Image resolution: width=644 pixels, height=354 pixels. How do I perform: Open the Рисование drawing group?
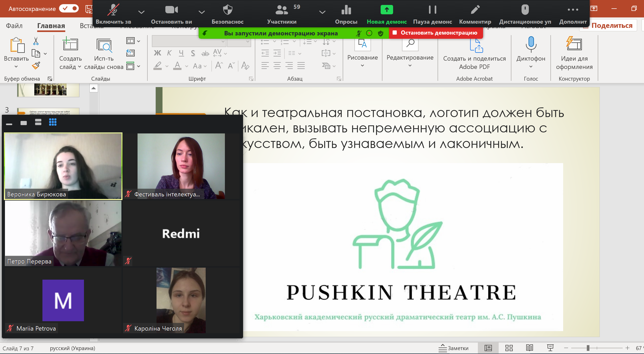tap(362, 53)
